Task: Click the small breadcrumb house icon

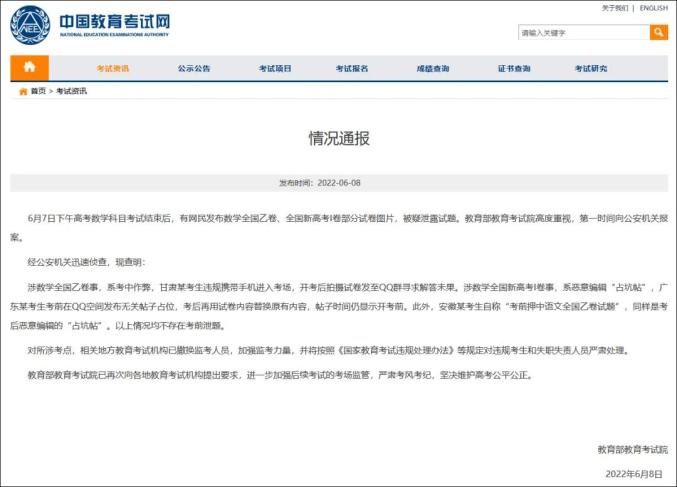Action: point(23,92)
